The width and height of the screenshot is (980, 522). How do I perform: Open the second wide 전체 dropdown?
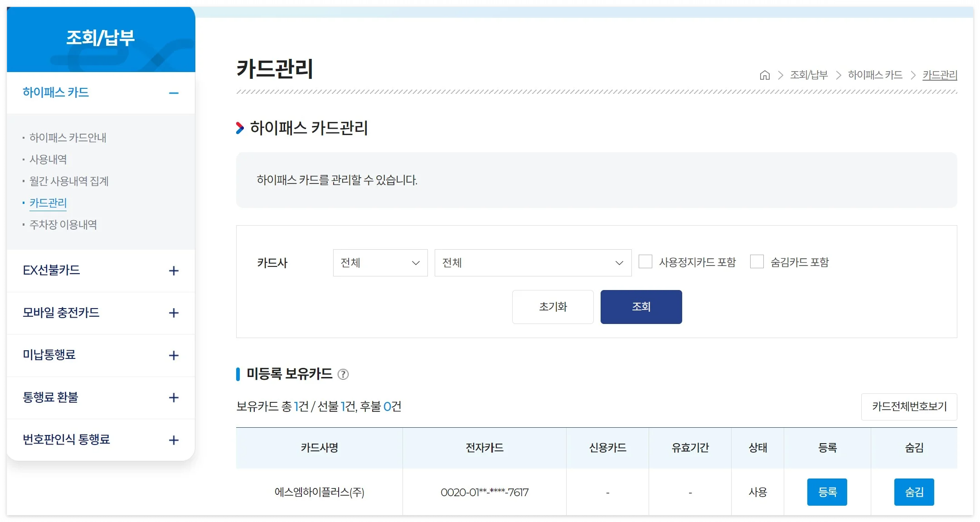pos(533,263)
